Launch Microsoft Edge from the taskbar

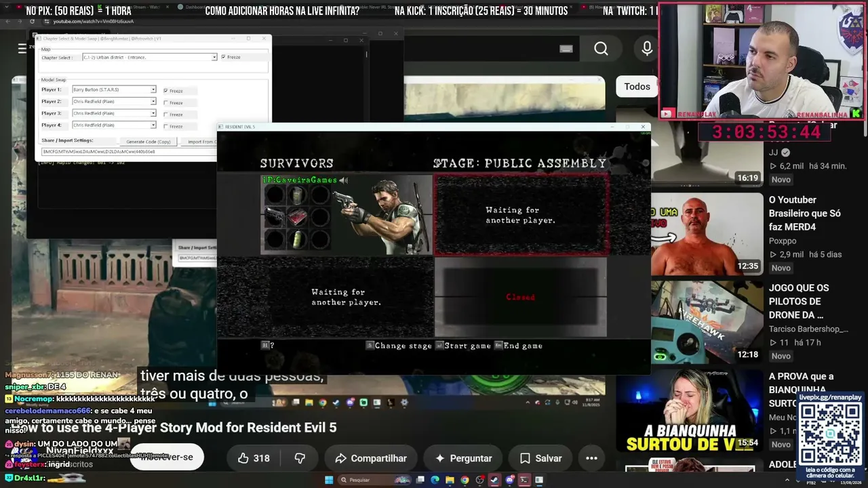coord(435,480)
